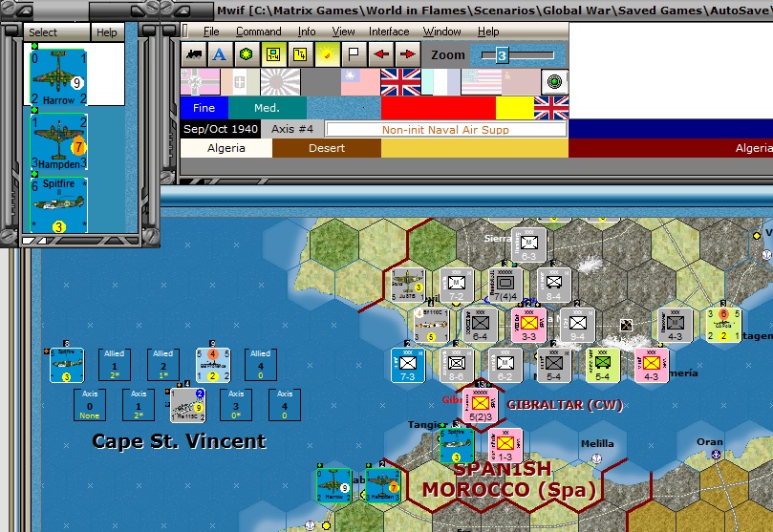Select the blue 7-3 infantry unit

tap(408, 365)
